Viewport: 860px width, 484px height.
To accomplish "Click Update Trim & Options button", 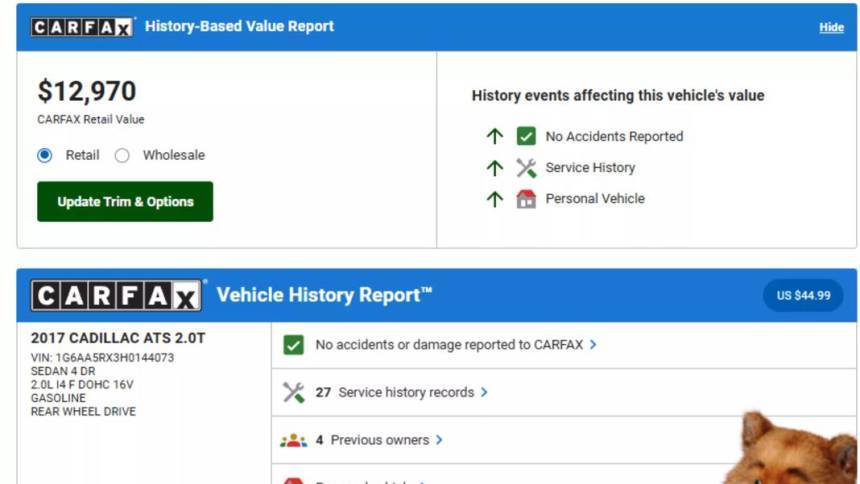I will click(125, 201).
